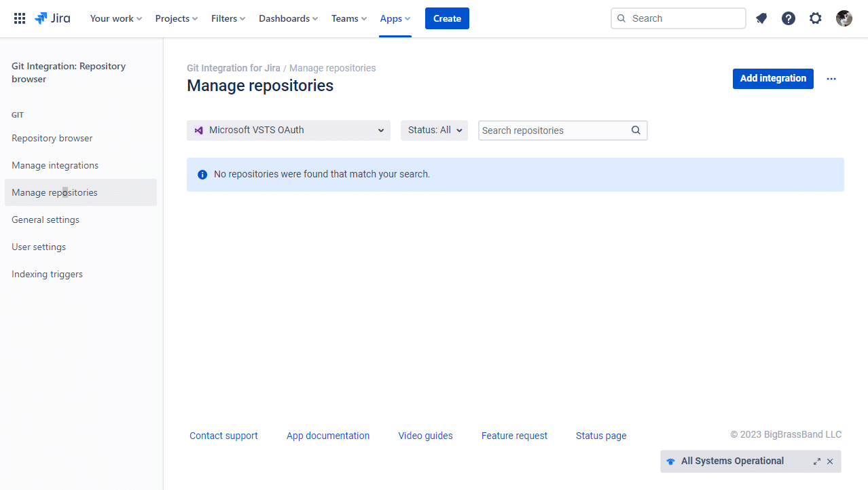868x490 pixels.
Task: Go to Indexing triggers in sidebar
Action: pos(47,274)
